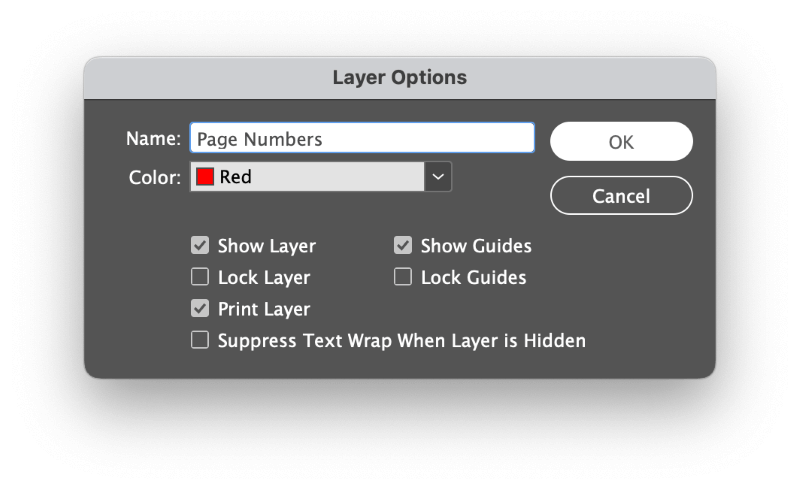Click the Layer Options title bar
This screenshot has width=800, height=490.
pyautogui.click(x=400, y=78)
